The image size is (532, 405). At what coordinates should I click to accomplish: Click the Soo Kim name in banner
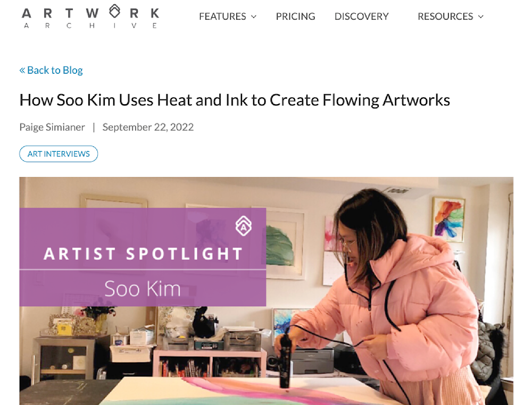point(143,289)
